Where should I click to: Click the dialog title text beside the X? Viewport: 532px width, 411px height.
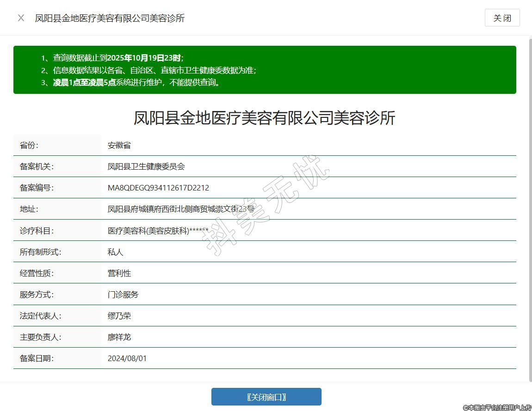coord(110,18)
